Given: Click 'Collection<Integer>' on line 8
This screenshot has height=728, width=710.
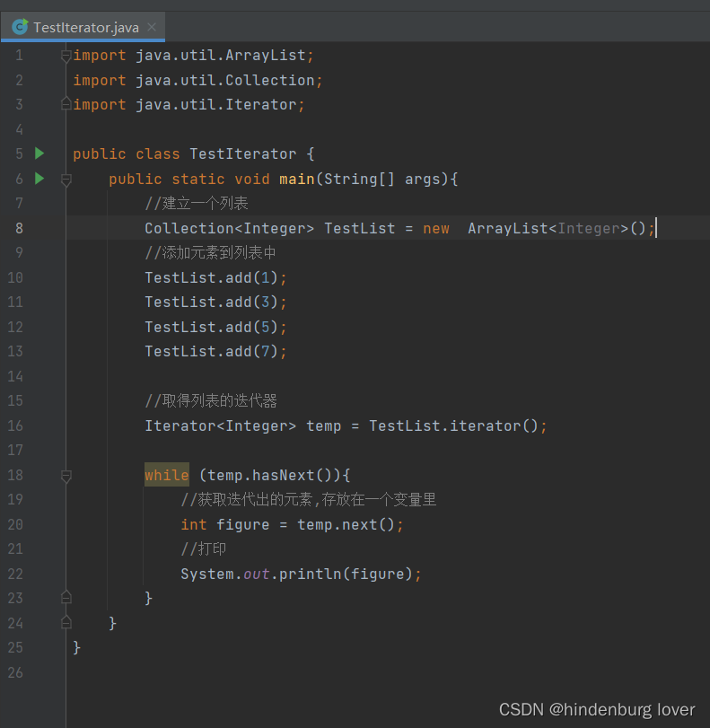Looking at the screenshot, I should coord(230,228).
